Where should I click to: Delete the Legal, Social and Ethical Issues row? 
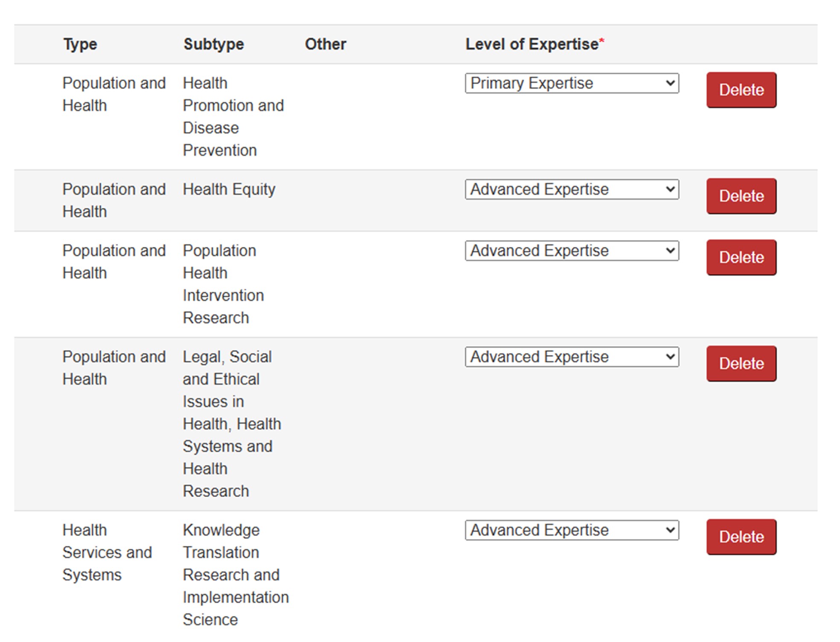point(741,364)
